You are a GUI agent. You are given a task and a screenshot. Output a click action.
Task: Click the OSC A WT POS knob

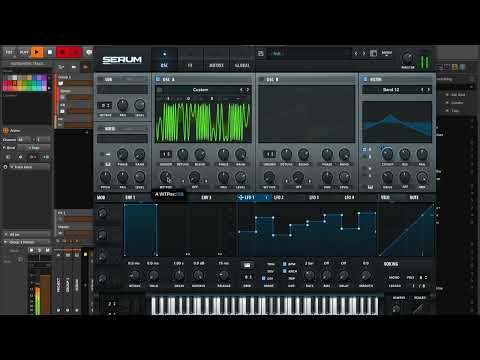click(166, 178)
